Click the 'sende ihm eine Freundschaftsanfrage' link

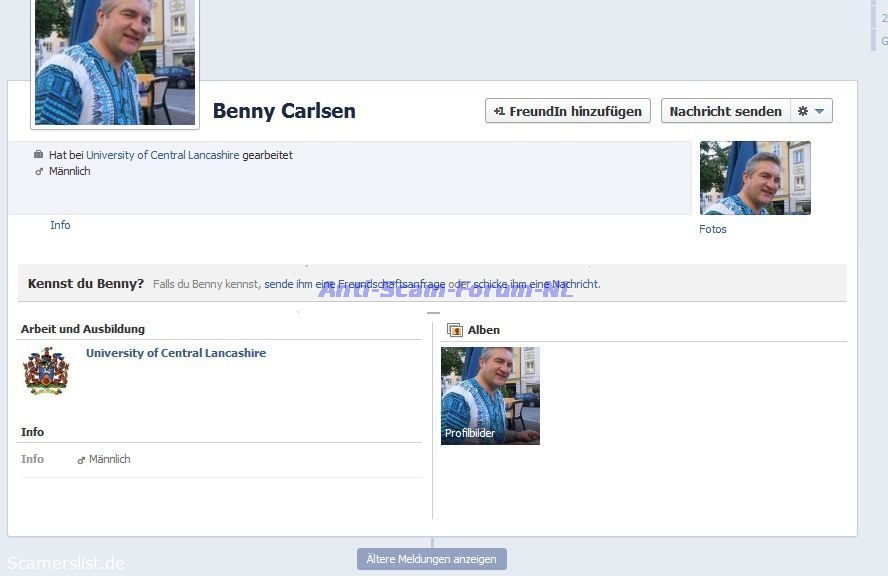pos(354,284)
